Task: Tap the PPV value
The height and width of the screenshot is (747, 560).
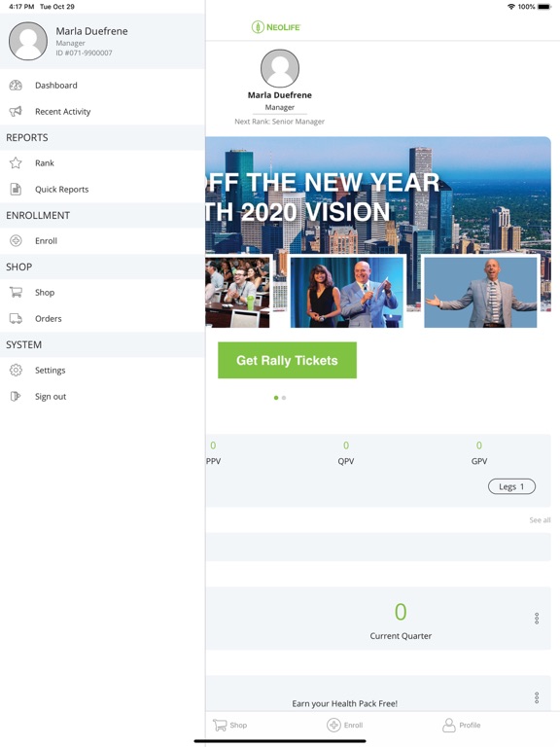Action: pyautogui.click(x=213, y=445)
